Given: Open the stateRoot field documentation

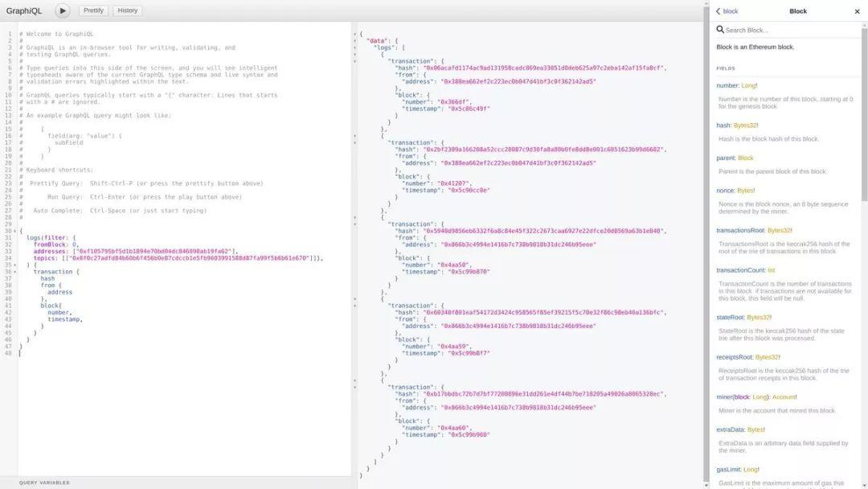Looking at the screenshot, I should click(x=730, y=318).
